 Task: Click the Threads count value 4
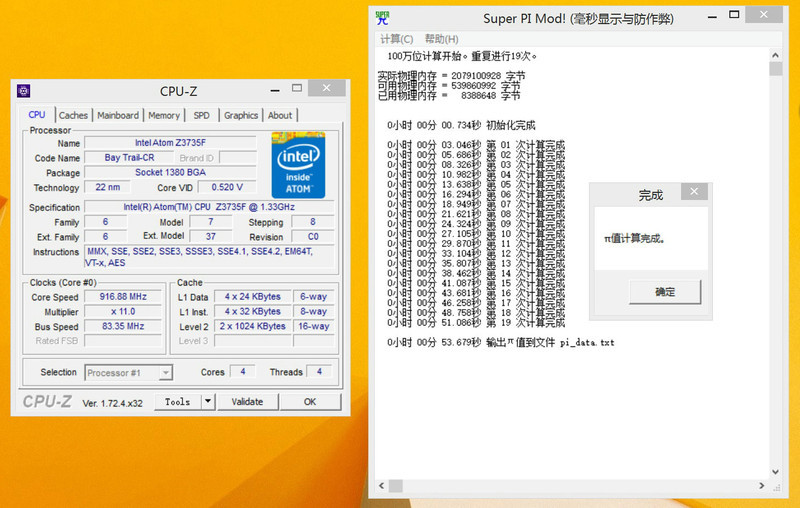point(319,372)
